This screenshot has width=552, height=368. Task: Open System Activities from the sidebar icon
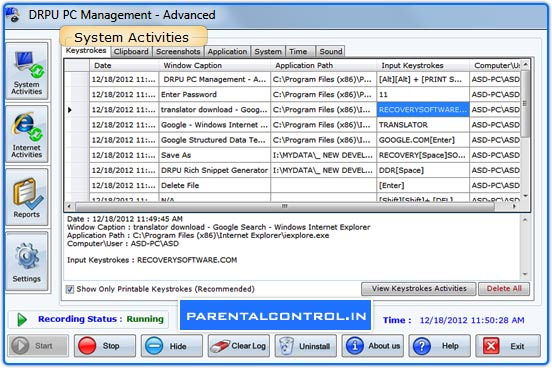pyautogui.click(x=27, y=71)
